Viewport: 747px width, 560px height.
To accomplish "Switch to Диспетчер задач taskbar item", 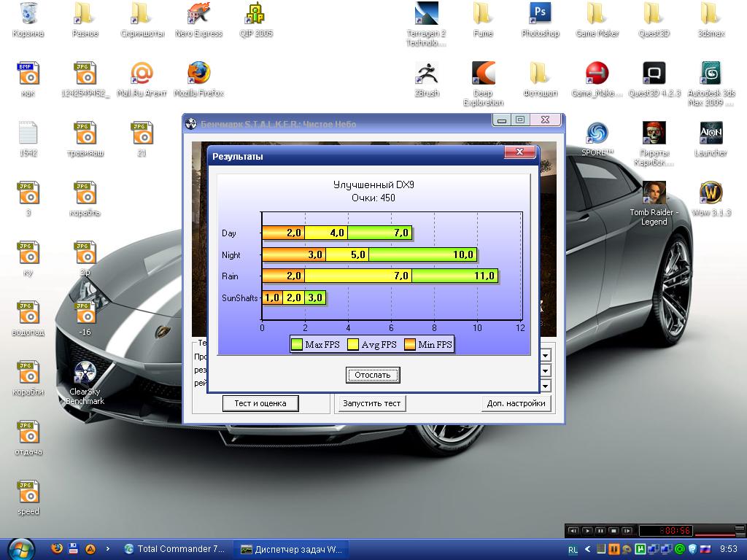I will pos(291,548).
